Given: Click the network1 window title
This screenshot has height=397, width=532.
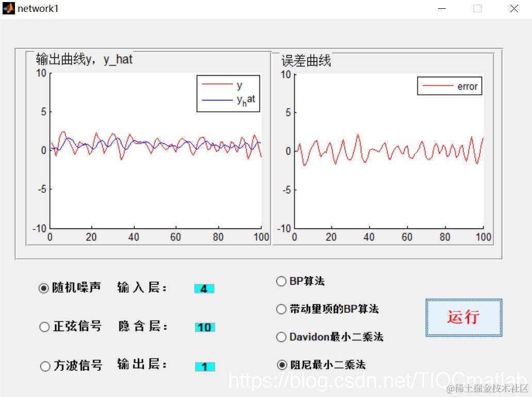Looking at the screenshot, I should click(38, 8).
